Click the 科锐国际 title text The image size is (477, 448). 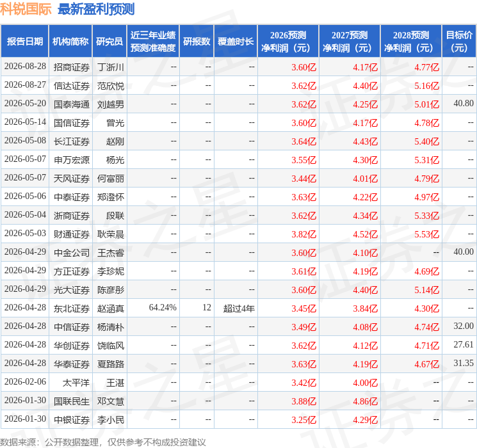coord(26,9)
